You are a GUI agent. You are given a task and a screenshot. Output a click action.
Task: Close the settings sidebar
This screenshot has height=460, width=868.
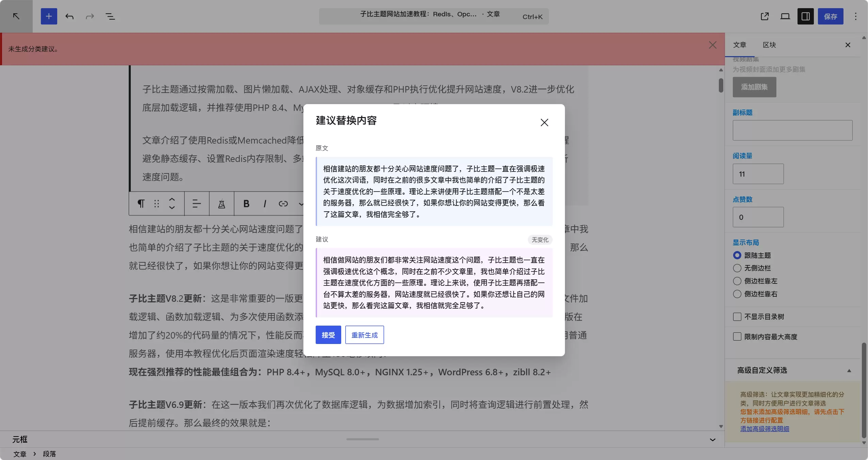tap(848, 45)
